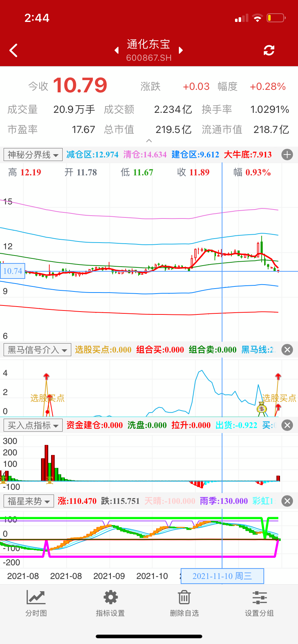Tap the Wi-Fi status icon
The width and height of the screenshot is (298, 644).
[x=257, y=18]
